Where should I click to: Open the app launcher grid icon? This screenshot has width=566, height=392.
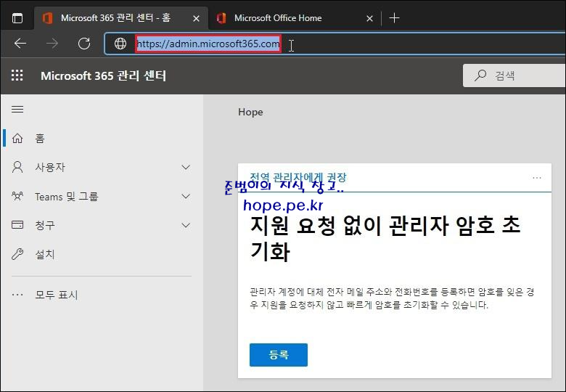click(x=17, y=75)
